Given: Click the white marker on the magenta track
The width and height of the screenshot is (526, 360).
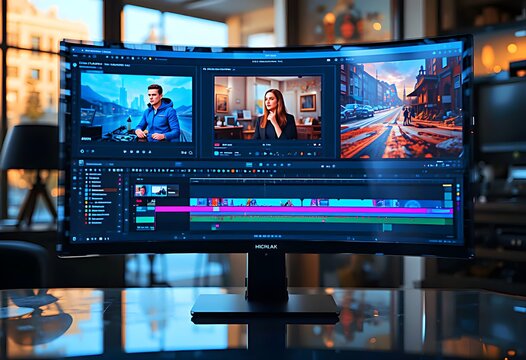Looking at the screenshot, I should [216, 209].
